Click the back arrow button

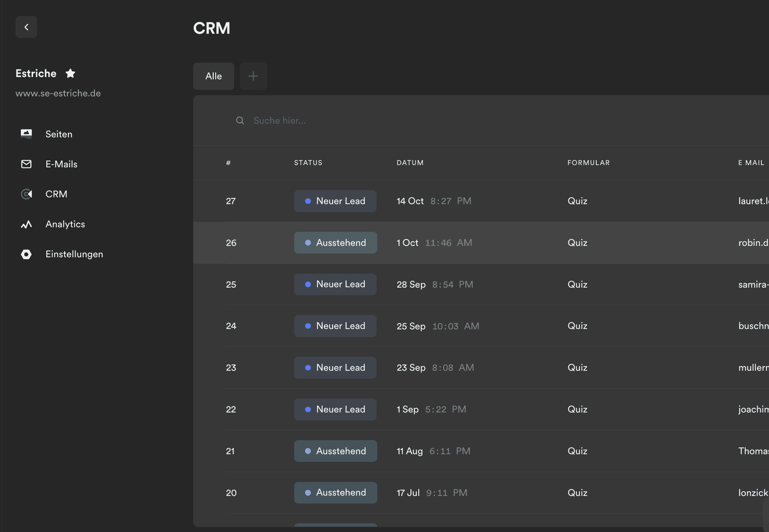[x=26, y=27]
